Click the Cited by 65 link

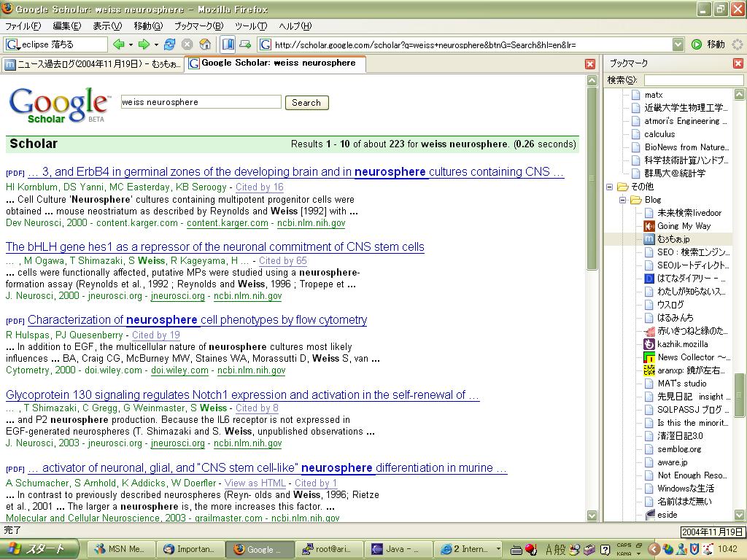[283, 260]
